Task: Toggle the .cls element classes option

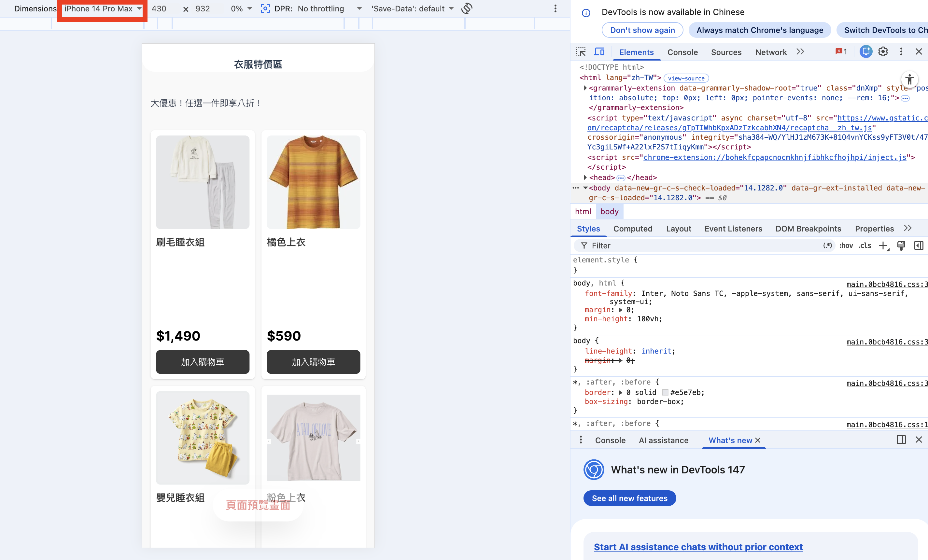Action: (x=865, y=245)
